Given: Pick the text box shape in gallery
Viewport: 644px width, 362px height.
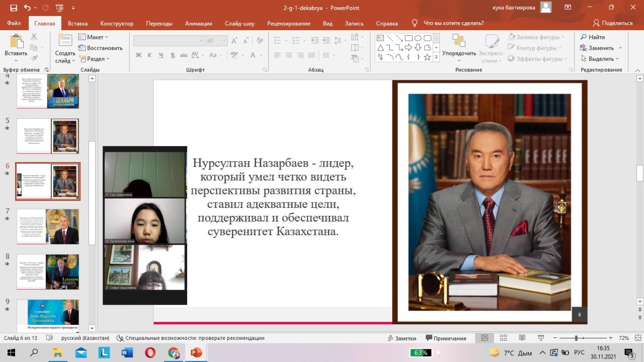Looking at the screenshot, I should (x=380, y=38).
